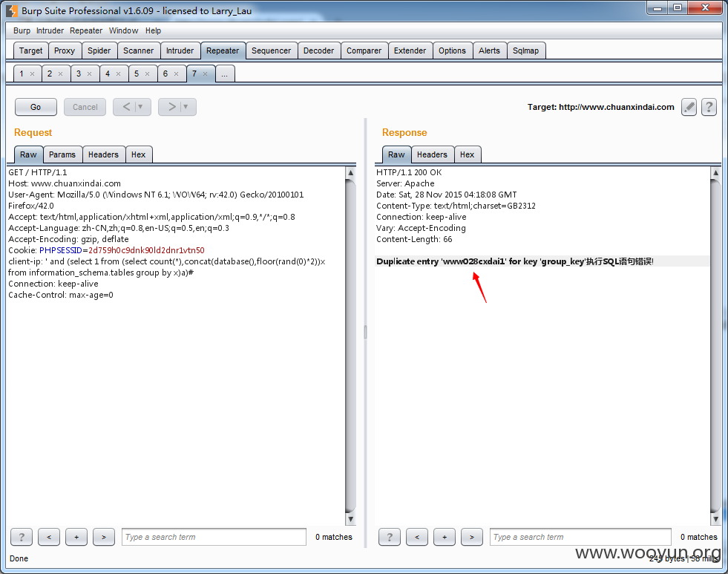Add a new Repeater tab with ellipsis
This screenshot has width=728, height=574.
pyautogui.click(x=225, y=74)
